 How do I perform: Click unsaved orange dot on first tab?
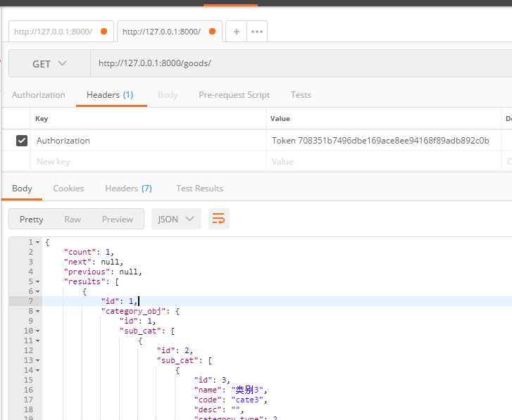[104, 31]
